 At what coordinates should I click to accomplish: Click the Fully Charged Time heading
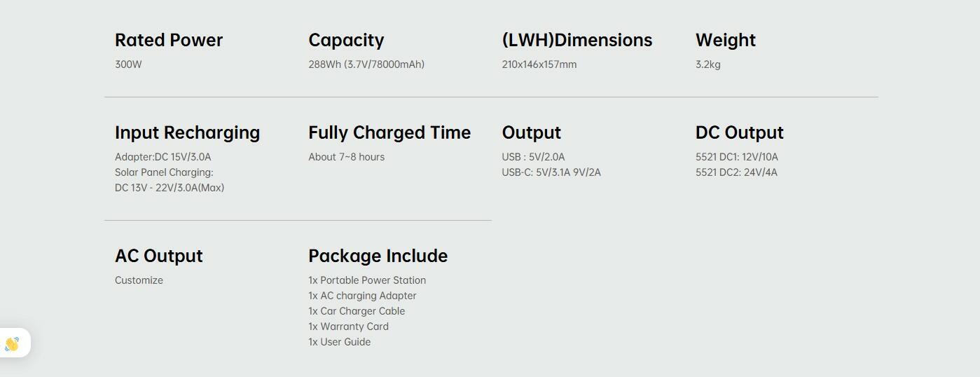pos(389,132)
